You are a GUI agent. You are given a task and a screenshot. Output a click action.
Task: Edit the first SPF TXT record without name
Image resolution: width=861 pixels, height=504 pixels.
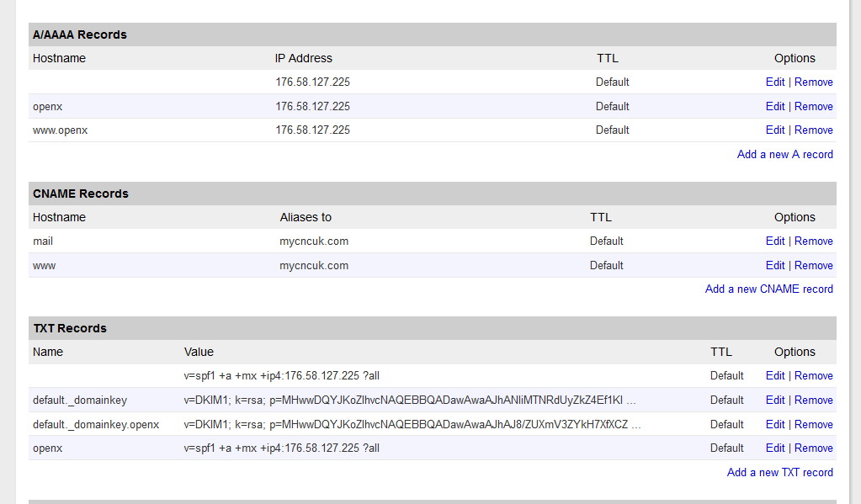coord(774,375)
